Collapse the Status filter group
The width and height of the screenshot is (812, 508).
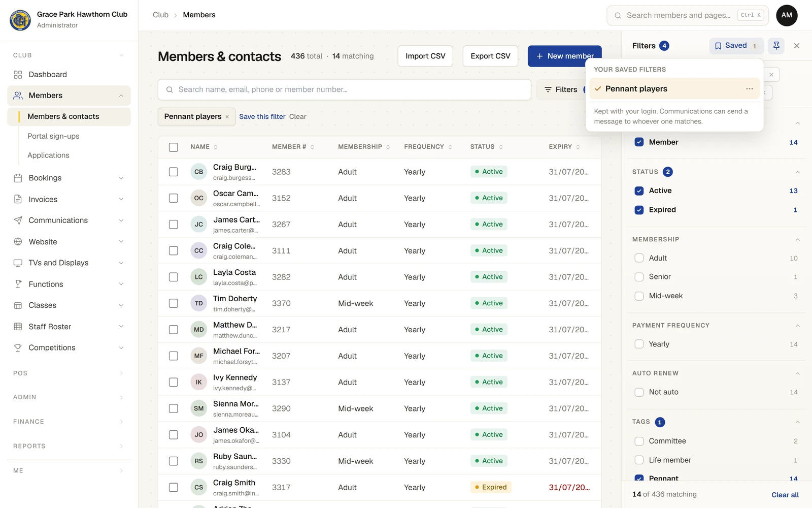tap(797, 172)
